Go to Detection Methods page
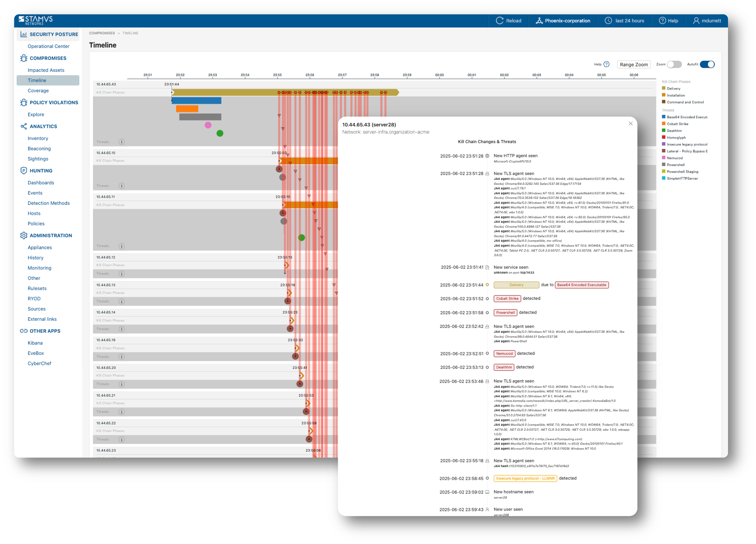756x544 pixels. [x=49, y=203]
